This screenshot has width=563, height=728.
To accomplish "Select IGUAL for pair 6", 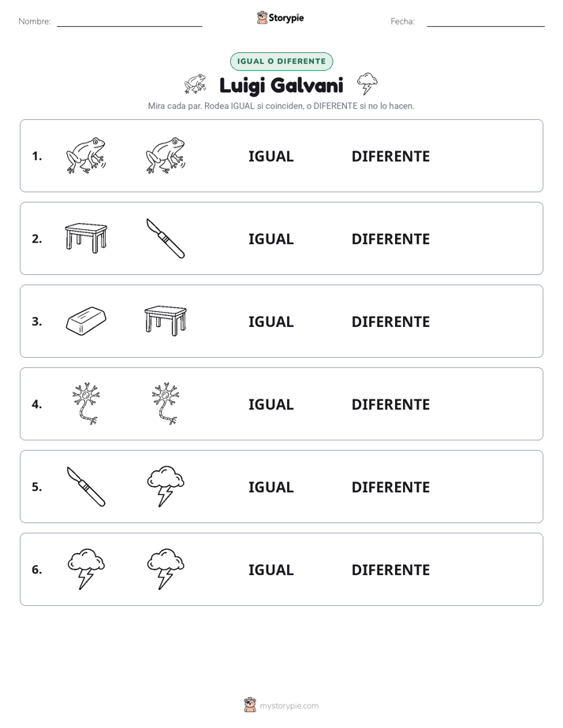I will point(270,570).
